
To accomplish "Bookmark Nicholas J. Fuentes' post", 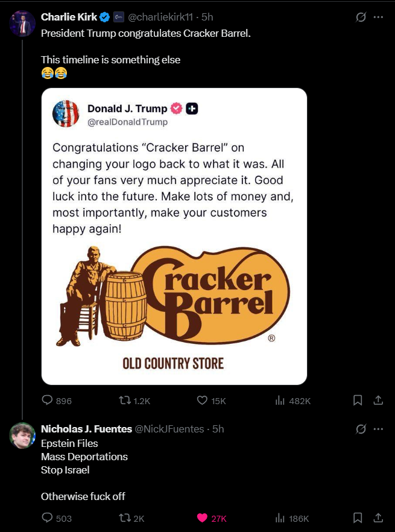I will pos(358,518).
